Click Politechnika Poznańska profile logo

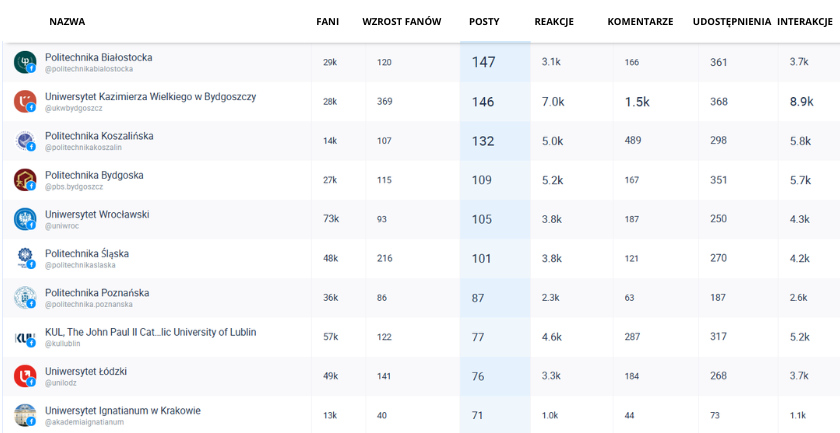coord(25,297)
